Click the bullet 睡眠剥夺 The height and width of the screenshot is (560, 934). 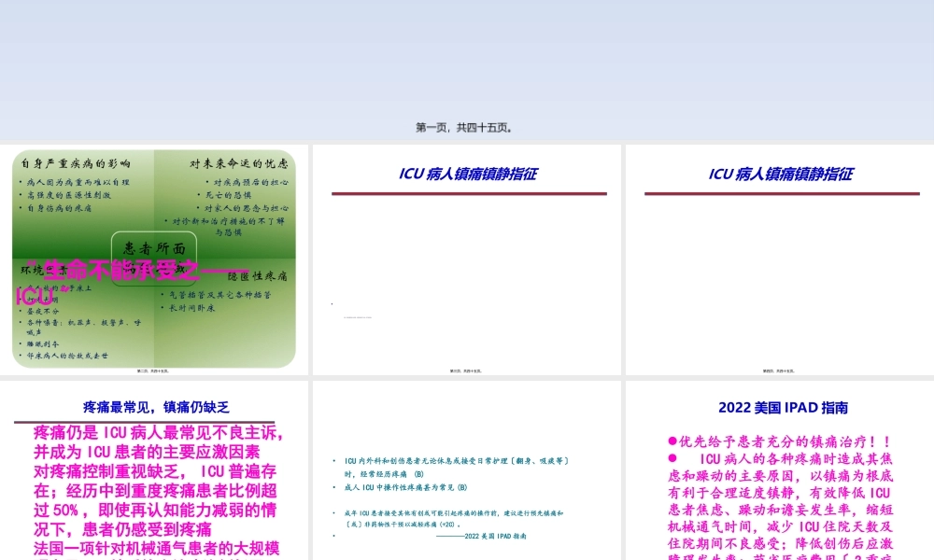click(x=43, y=344)
